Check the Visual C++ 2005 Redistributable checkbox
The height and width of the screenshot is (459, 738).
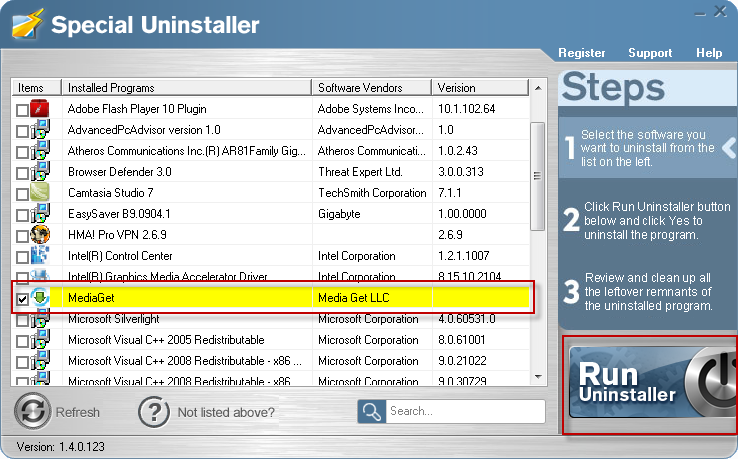point(22,341)
